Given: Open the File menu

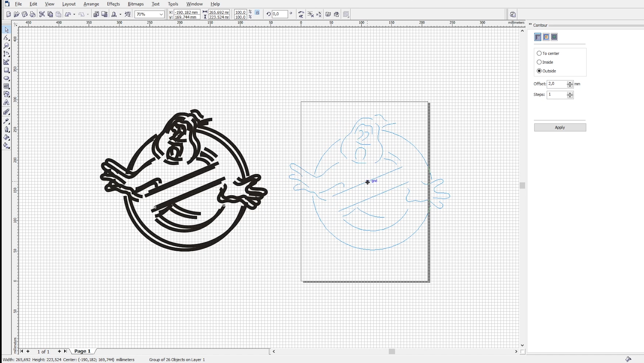Looking at the screenshot, I should click(x=18, y=4).
